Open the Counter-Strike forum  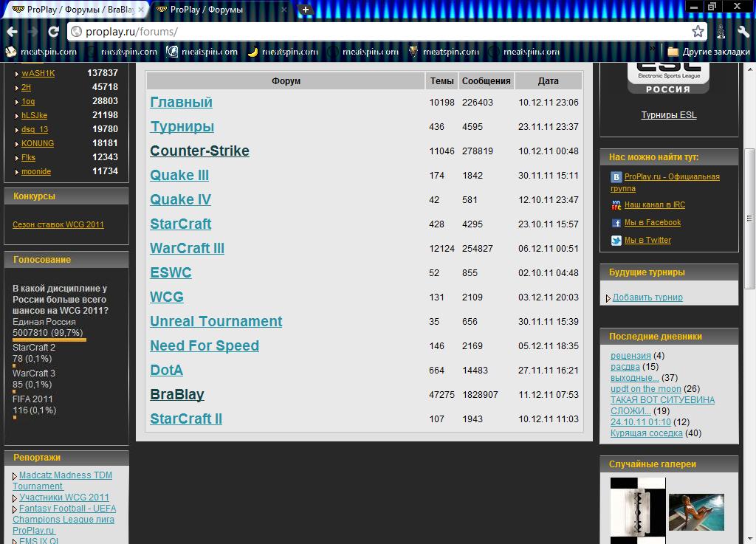coord(199,151)
